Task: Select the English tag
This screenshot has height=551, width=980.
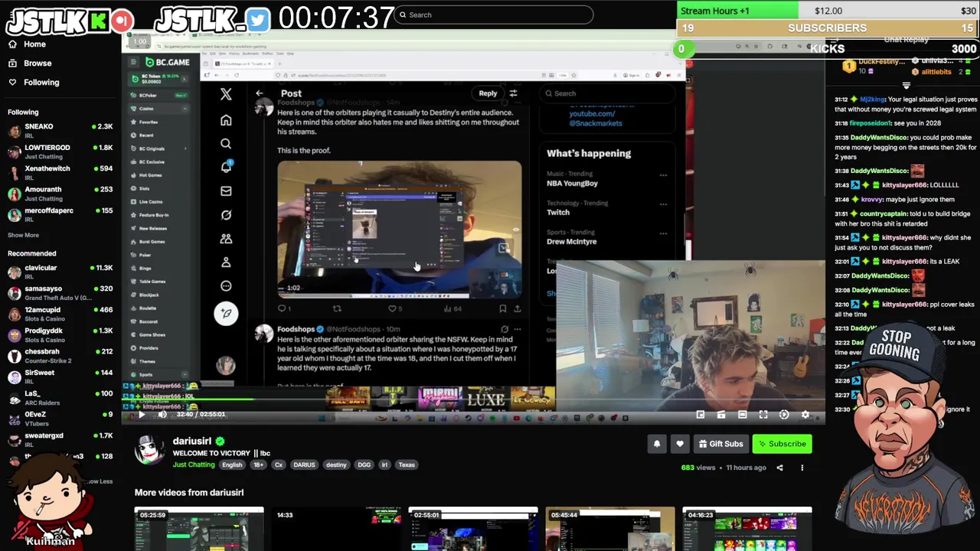Action: [x=232, y=465]
